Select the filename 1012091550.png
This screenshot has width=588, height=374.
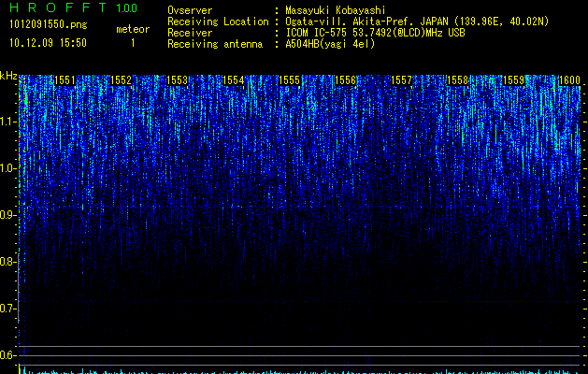click(49, 24)
